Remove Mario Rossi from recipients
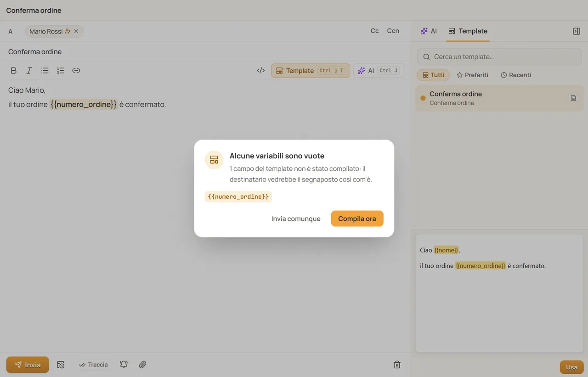This screenshot has height=377, width=588. pyautogui.click(x=76, y=32)
